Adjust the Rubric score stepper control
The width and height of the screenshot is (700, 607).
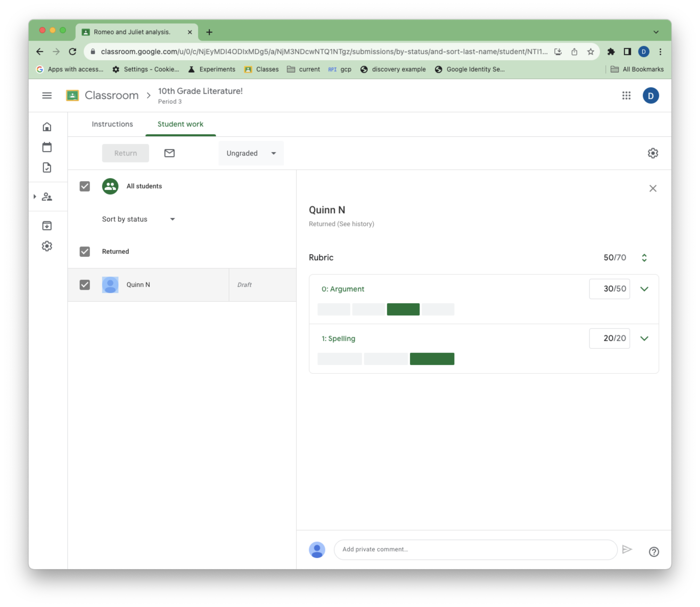[644, 257]
